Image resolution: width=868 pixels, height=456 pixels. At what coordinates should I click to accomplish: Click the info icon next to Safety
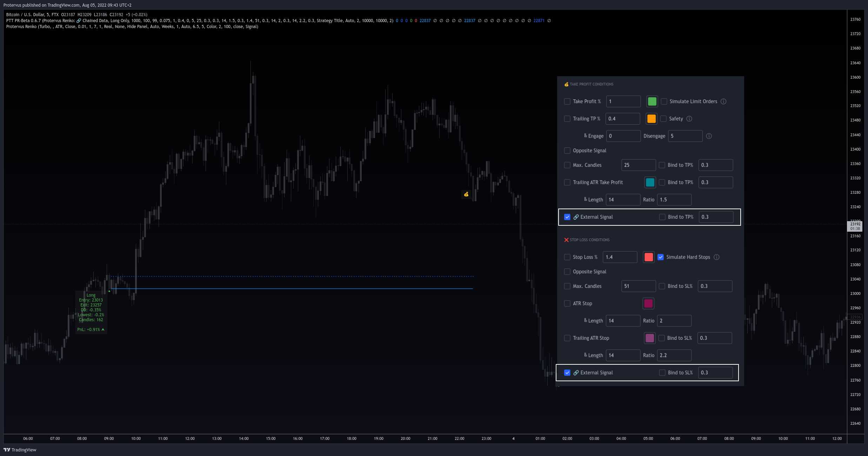(689, 119)
